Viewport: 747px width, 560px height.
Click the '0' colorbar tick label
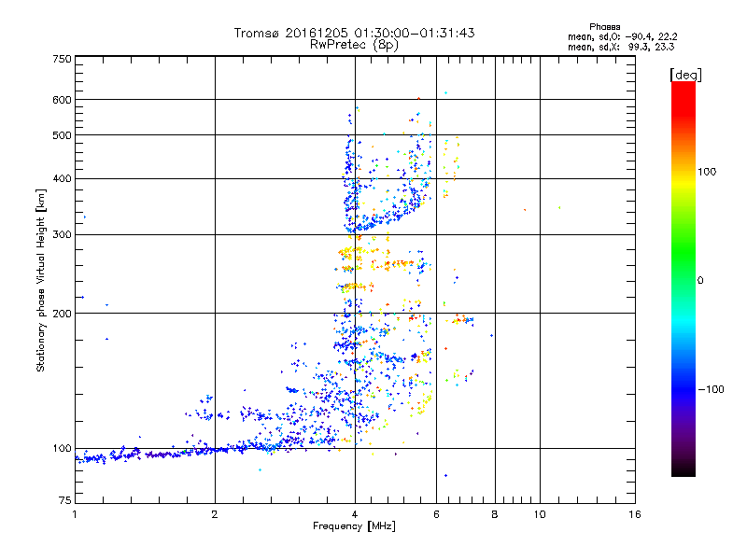click(x=700, y=281)
